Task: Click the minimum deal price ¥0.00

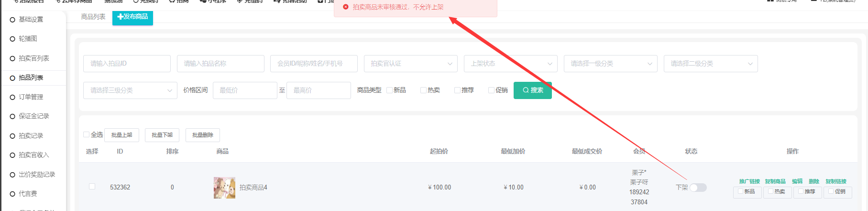Action: pos(588,188)
